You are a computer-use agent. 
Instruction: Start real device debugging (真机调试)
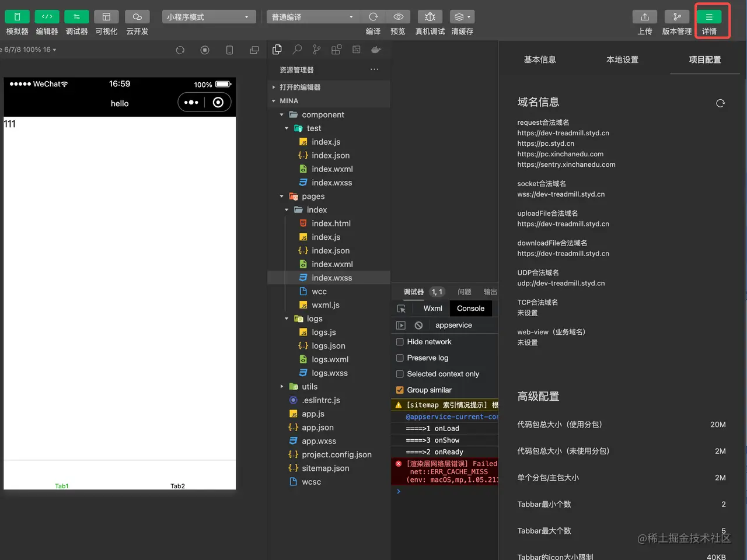tap(430, 17)
